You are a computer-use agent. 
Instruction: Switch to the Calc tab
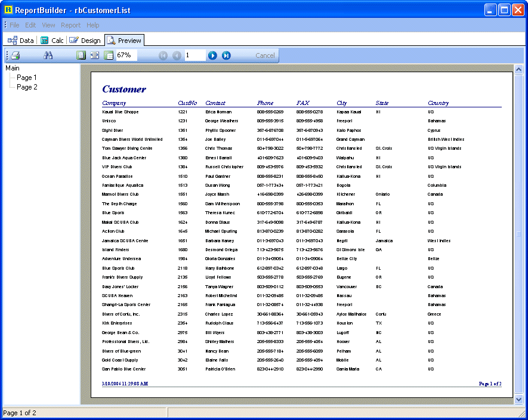(52, 41)
